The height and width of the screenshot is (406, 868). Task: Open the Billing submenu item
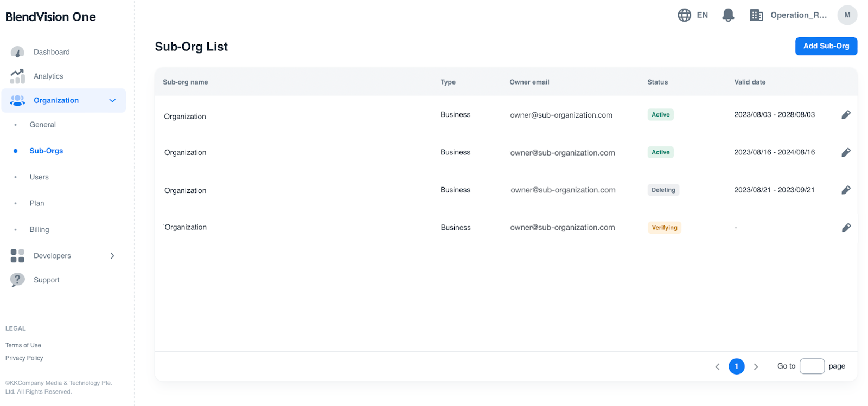(39, 230)
